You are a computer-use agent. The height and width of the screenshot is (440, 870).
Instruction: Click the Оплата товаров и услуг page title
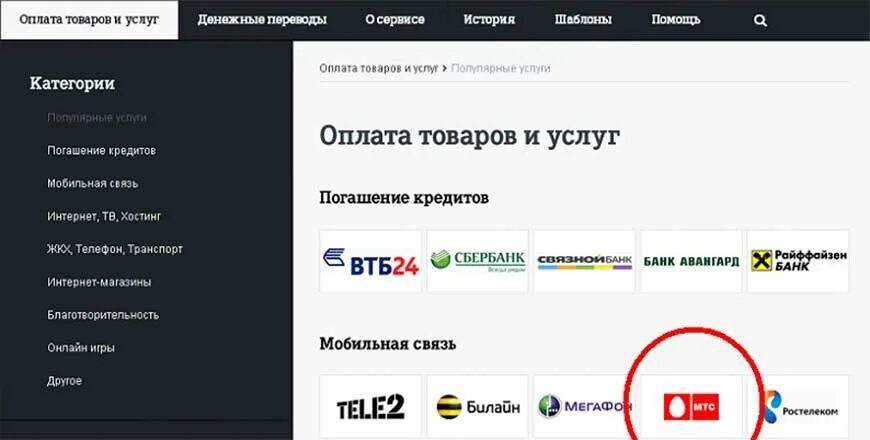tap(469, 136)
